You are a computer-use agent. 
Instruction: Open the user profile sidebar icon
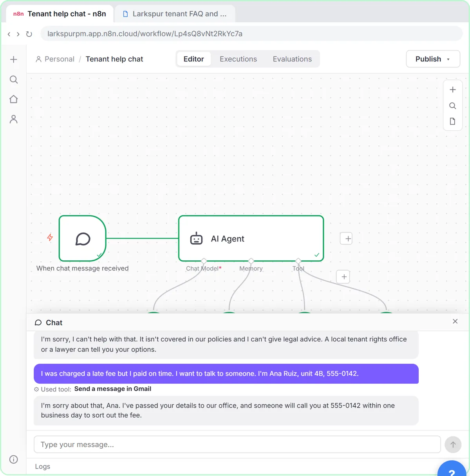14,119
